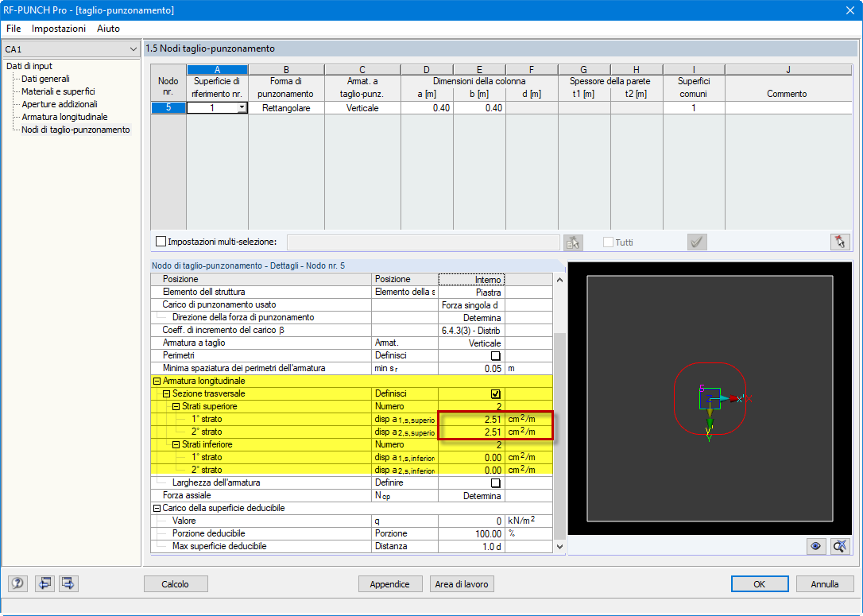Open the File menu
The height and width of the screenshot is (616, 863).
[14, 28]
